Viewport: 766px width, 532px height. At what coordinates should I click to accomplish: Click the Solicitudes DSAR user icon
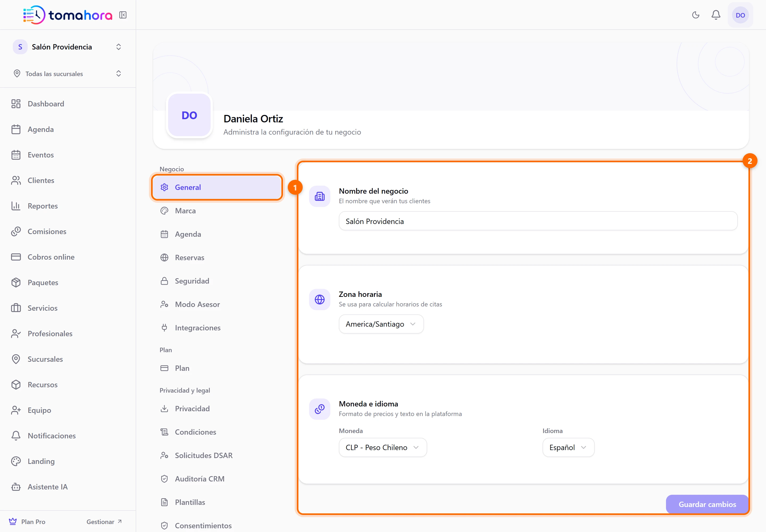pos(164,455)
